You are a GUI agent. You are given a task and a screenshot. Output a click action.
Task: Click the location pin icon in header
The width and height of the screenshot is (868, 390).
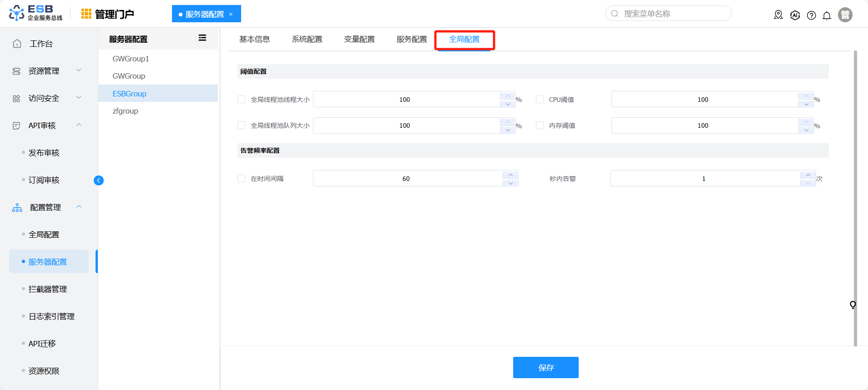pyautogui.click(x=778, y=15)
